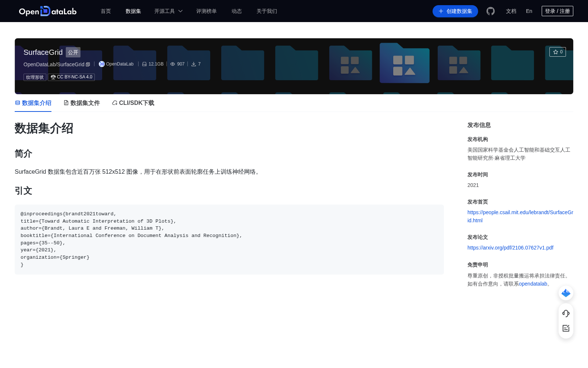Click the highlighted folder thumbnail in banner
Viewport: 588px width, 368px height.
(404, 63)
